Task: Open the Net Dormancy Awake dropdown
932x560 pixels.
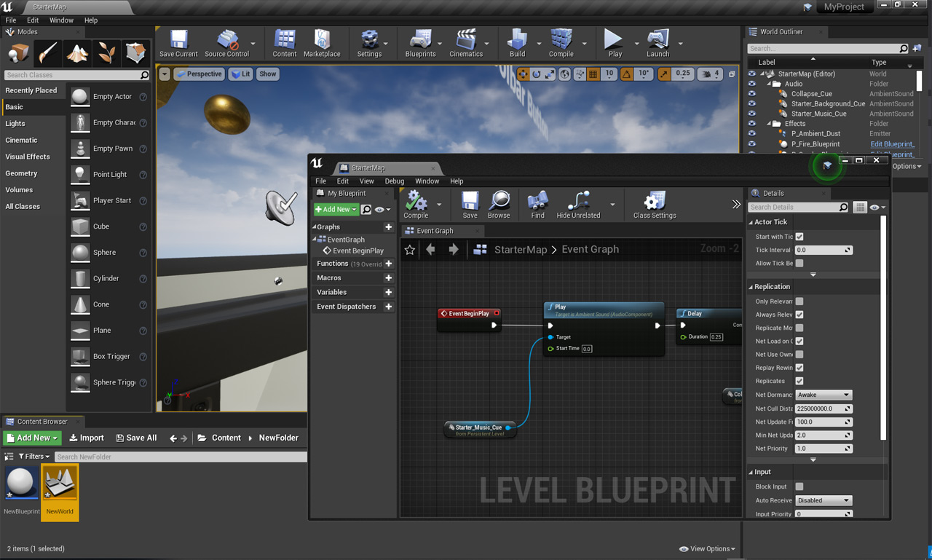Action: point(824,395)
